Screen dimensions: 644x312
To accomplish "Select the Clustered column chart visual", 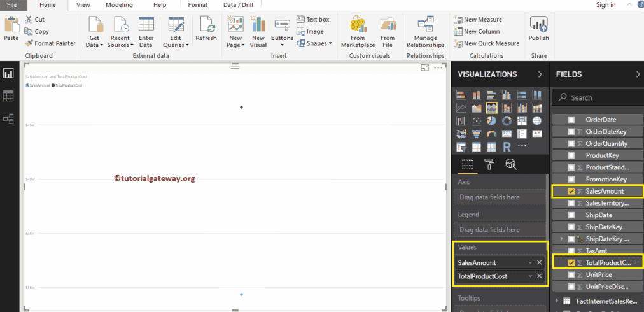I will point(507,95).
